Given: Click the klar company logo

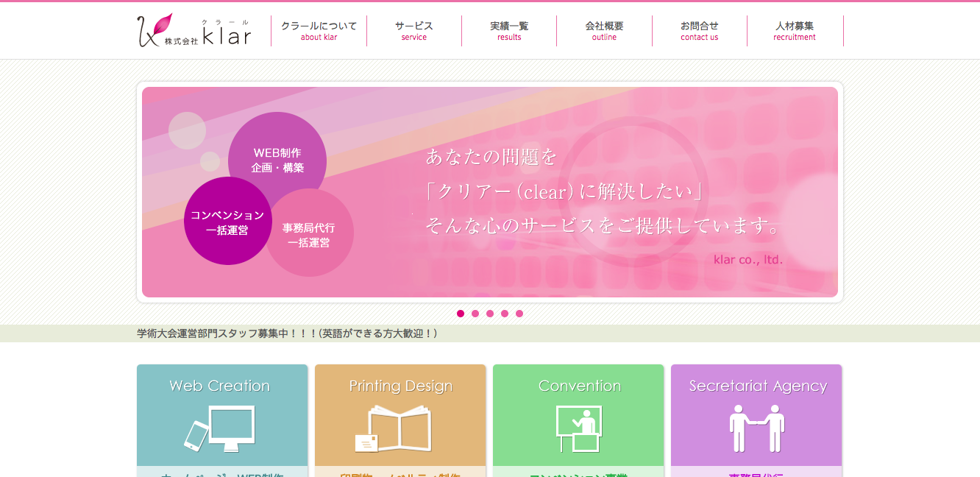Looking at the screenshot, I should click(194, 31).
